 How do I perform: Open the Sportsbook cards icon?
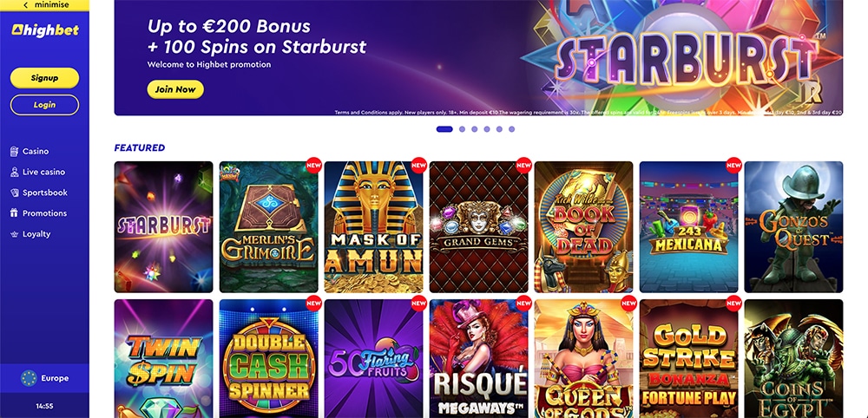15,193
